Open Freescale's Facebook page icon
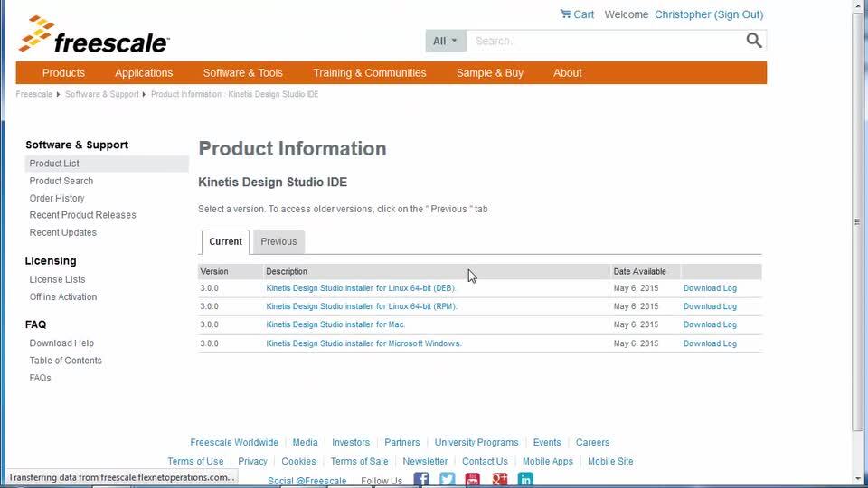This screenshot has width=868, height=488. (421, 479)
